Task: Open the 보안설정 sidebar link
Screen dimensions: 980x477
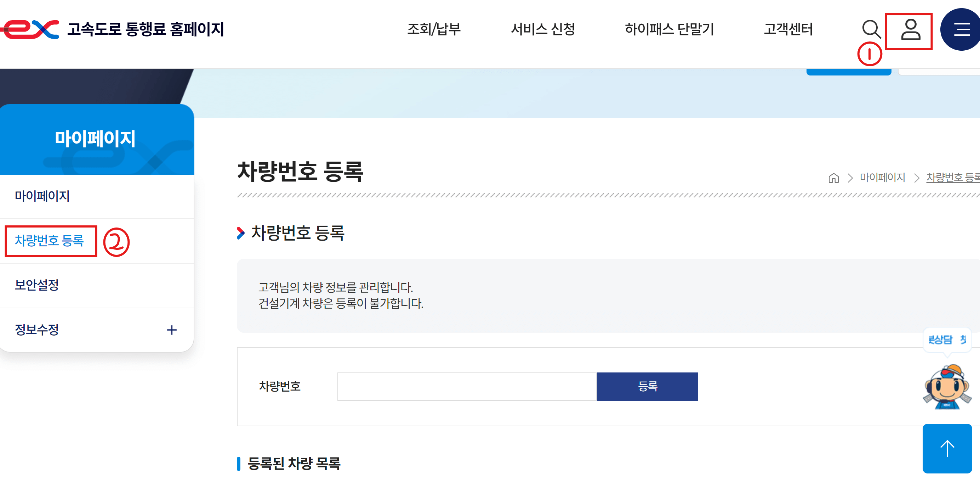Action: [36, 285]
